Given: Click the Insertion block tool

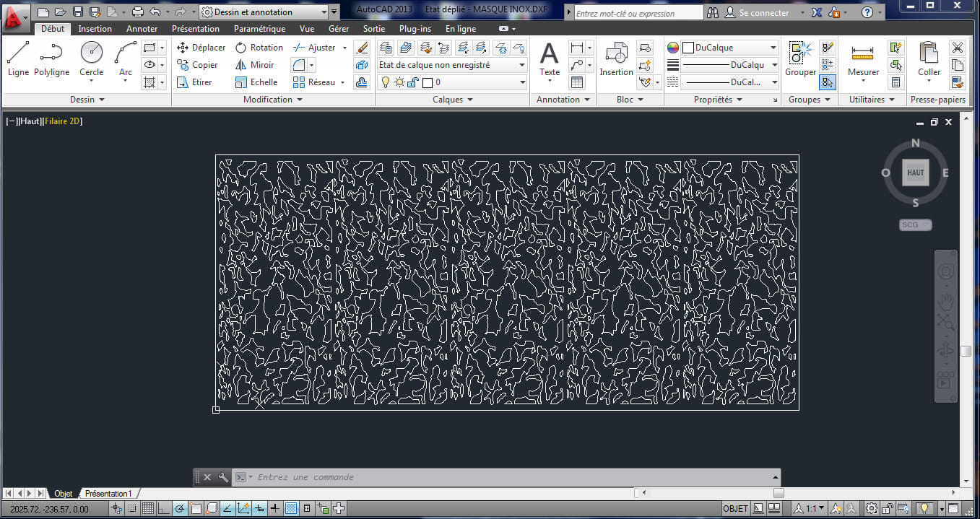Looking at the screenshot, I should [x=616, y=59].
